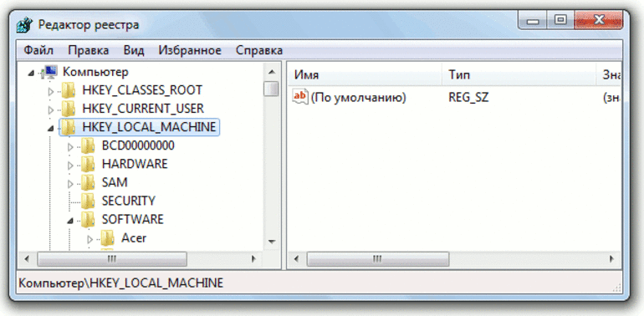Select the SOFTWARE key label
Screen dimensions: 644x316
(x=133, y=219)
